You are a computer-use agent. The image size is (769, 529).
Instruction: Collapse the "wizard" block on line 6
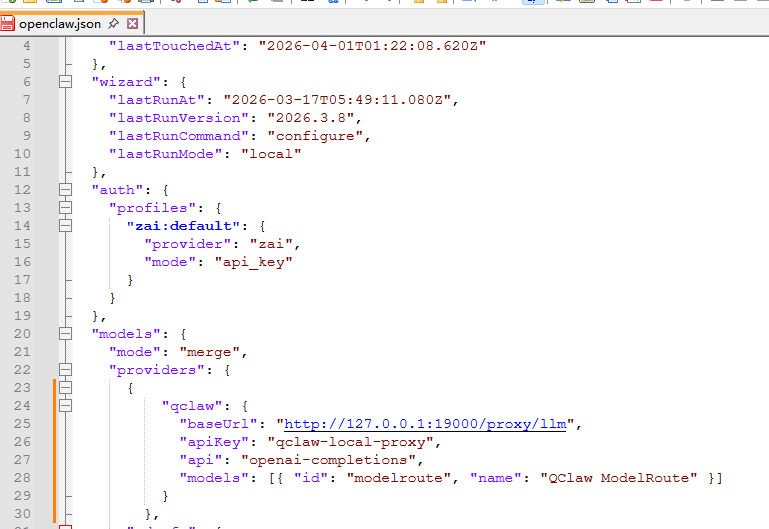tap(65, 81)
